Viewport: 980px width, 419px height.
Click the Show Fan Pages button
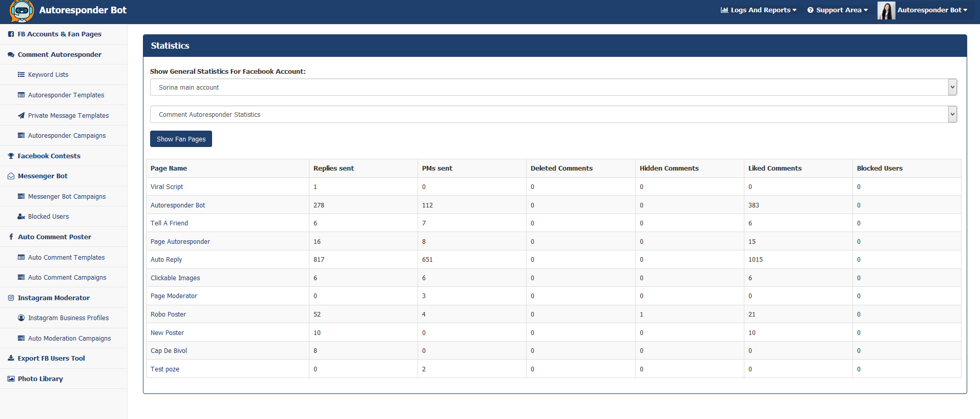tap(181, 139)
